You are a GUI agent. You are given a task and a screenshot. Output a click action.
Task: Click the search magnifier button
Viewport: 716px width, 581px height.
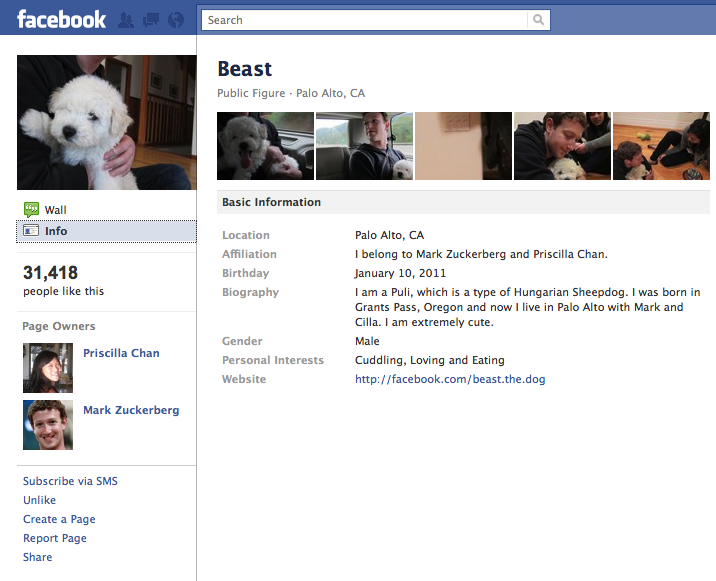(538, 20)
